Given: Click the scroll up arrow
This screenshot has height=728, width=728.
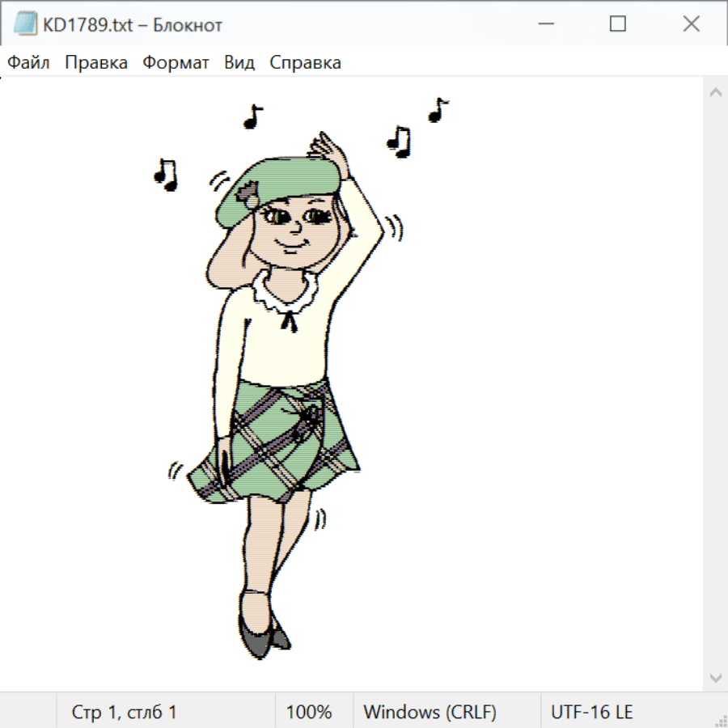Looking at the screenshot, I should coord(715,93).
